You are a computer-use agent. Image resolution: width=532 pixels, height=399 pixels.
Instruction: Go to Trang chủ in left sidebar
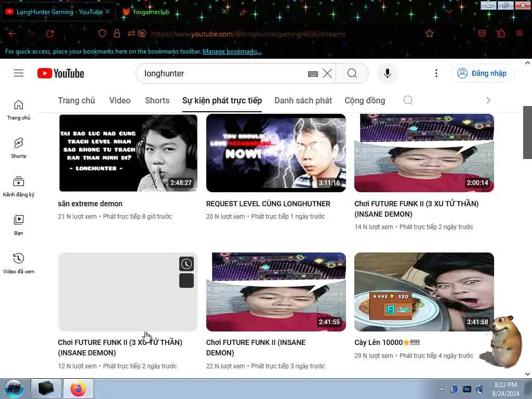click(x=19, y=110)
